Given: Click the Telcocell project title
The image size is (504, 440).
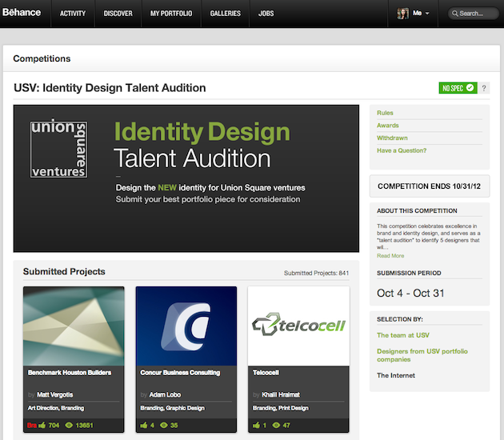Looking at the screenshot, I should pyautogui.click(x=266, y=373).
